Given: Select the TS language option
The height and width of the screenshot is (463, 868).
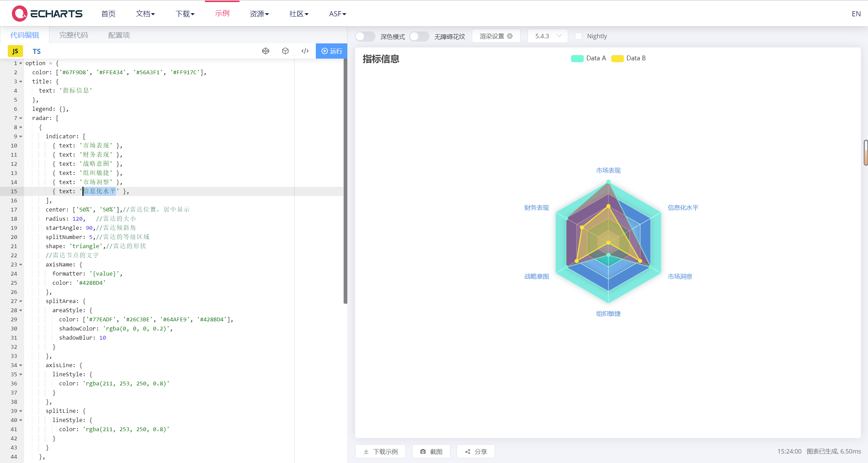Looking at the screenshot, I should pyautogui.click(x=37, y=51).
